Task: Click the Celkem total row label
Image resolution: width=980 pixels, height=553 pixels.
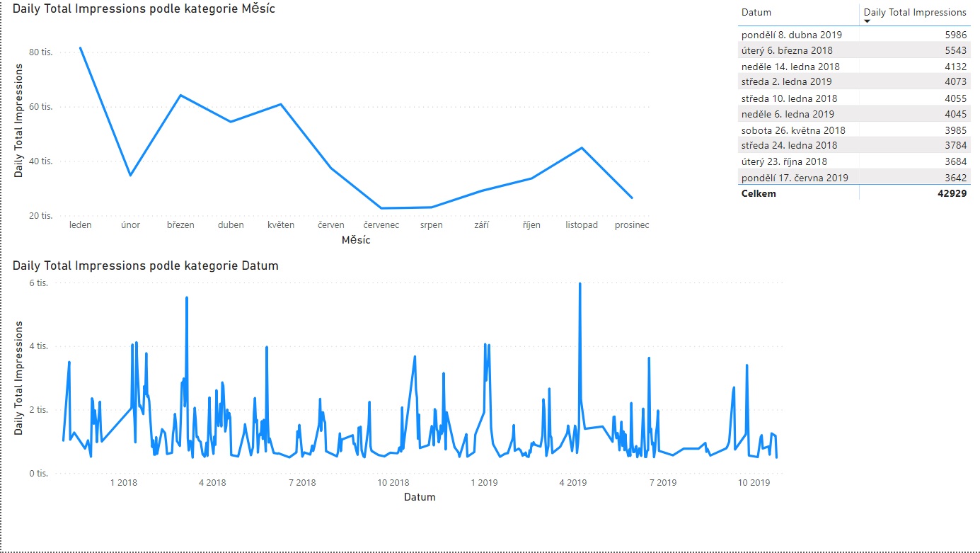Action: point(759,193)
